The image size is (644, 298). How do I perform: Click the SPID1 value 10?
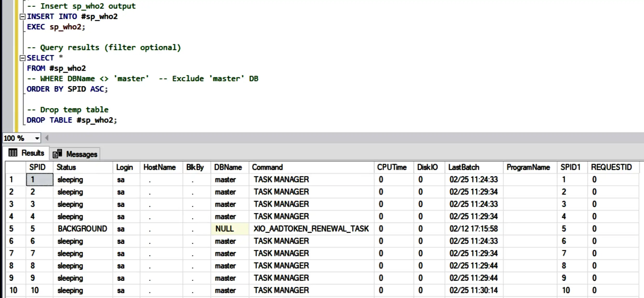(572, 290)
